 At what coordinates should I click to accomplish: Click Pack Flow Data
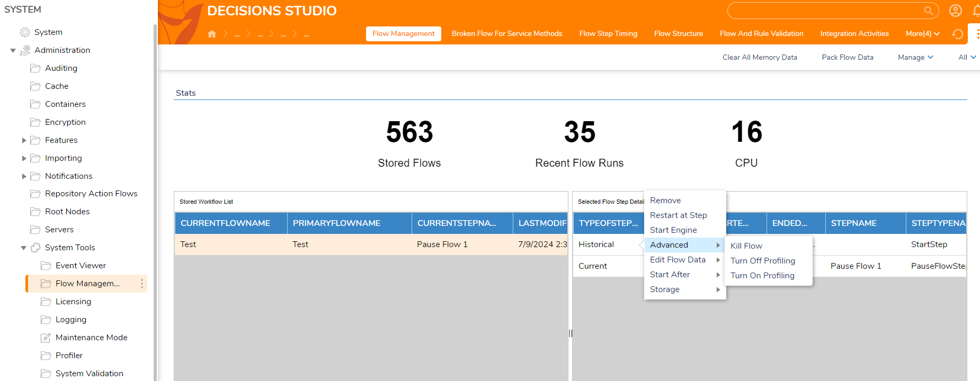click(x=848, y=57)
